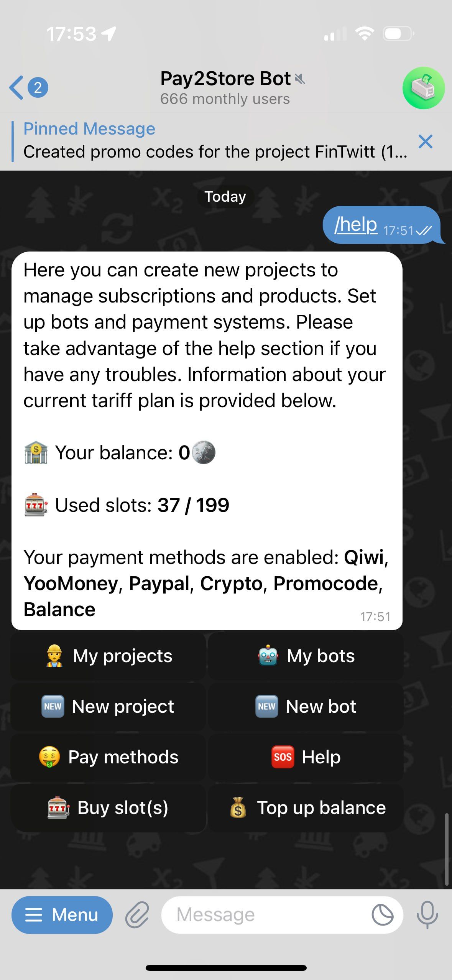Click the chat scrollbar on right edge
This screenshot has width=452, height=980.
pos(447,849)
